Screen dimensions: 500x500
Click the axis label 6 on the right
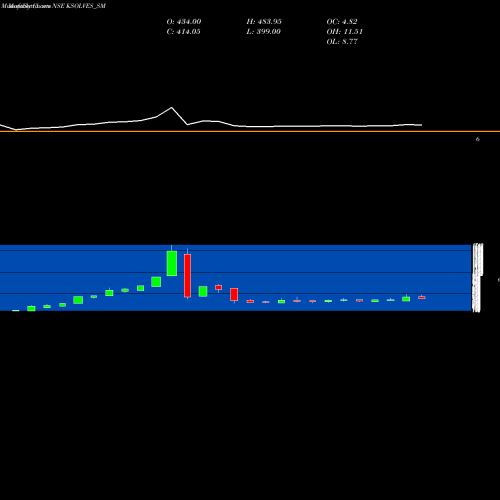[x=478, y=139]
